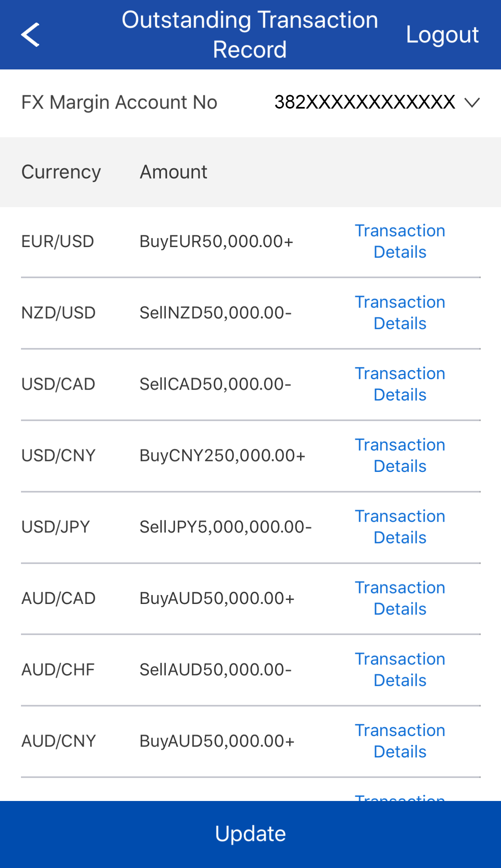View Transaction Details for AUD/CAD

(x=400, y=598)
